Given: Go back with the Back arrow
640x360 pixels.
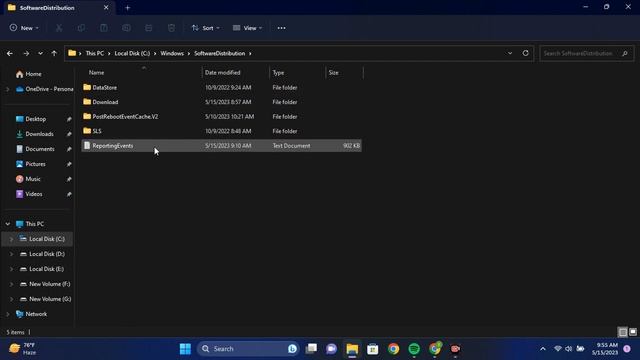Looking at the screenshot, I should point(10,53).
